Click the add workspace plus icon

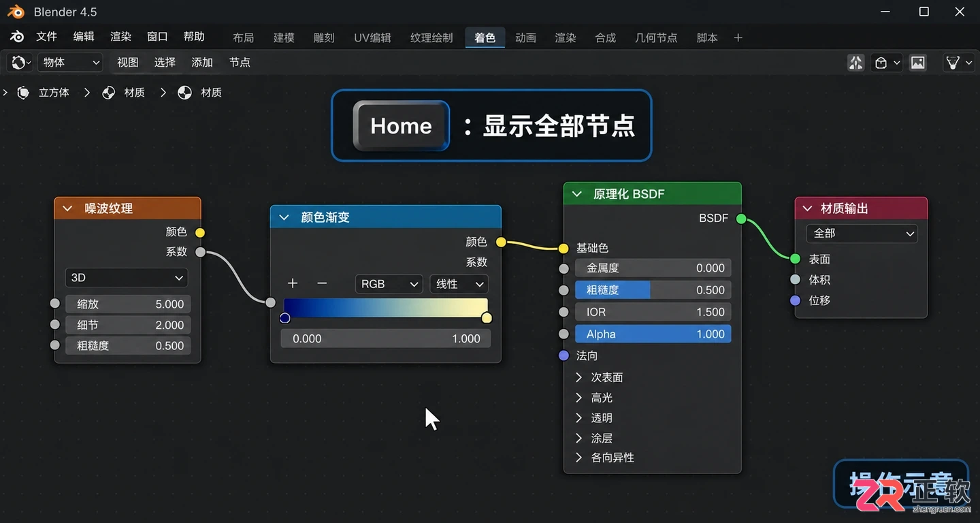point(738,38)
